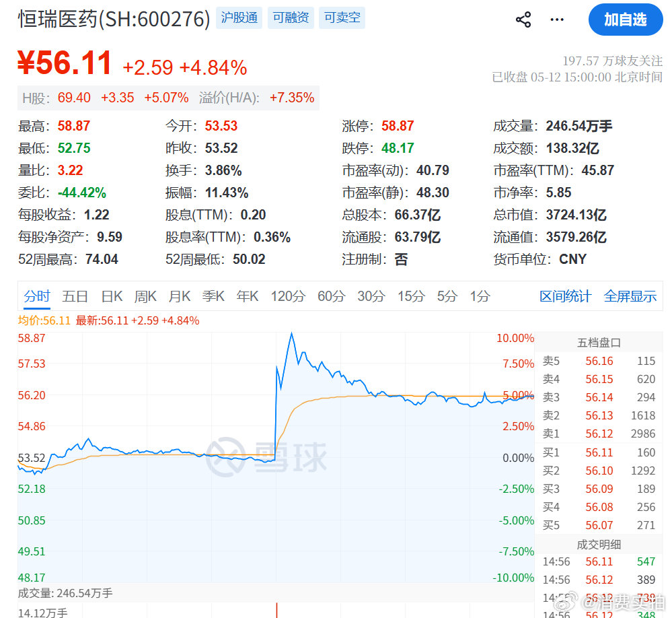672x618 pixels.
Task: Switch to the 15分 chart tab
Action: (x=411, y=296)
